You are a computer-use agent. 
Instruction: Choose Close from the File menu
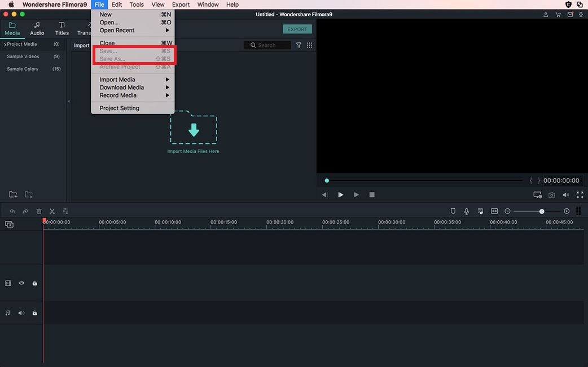pos(133,43)
